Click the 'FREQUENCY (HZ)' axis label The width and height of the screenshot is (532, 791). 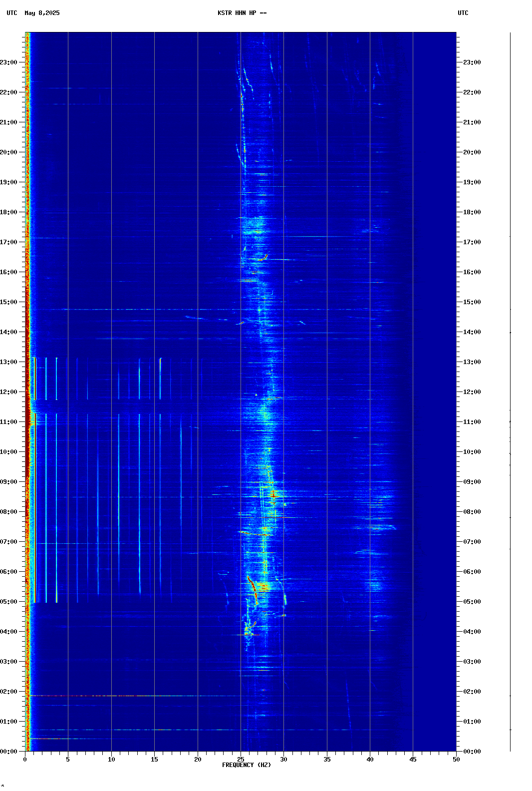point(247,765)
